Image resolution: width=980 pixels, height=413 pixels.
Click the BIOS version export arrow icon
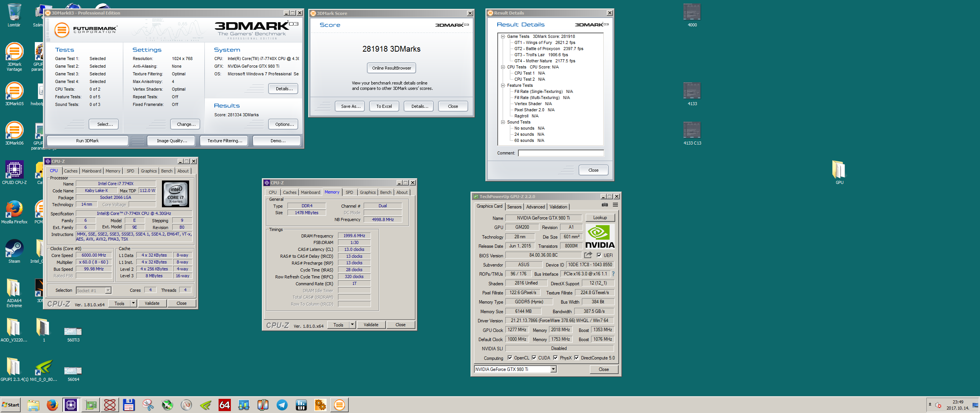[588, 255]
